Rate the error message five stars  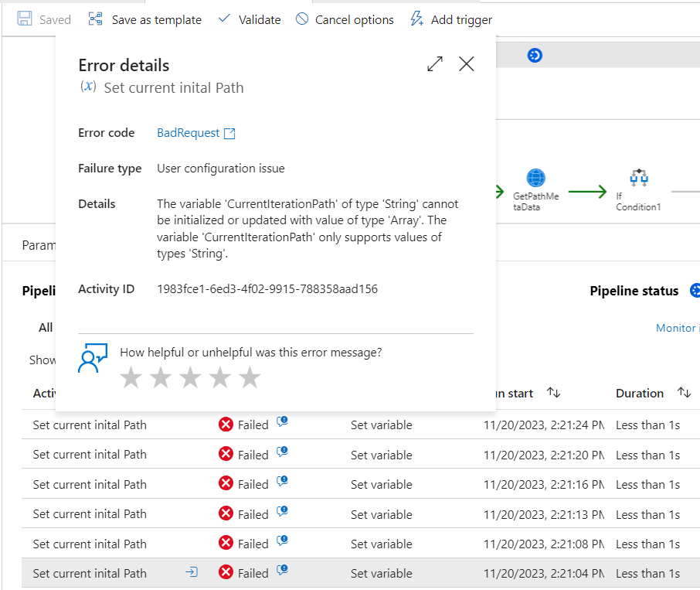click(250, 378)
